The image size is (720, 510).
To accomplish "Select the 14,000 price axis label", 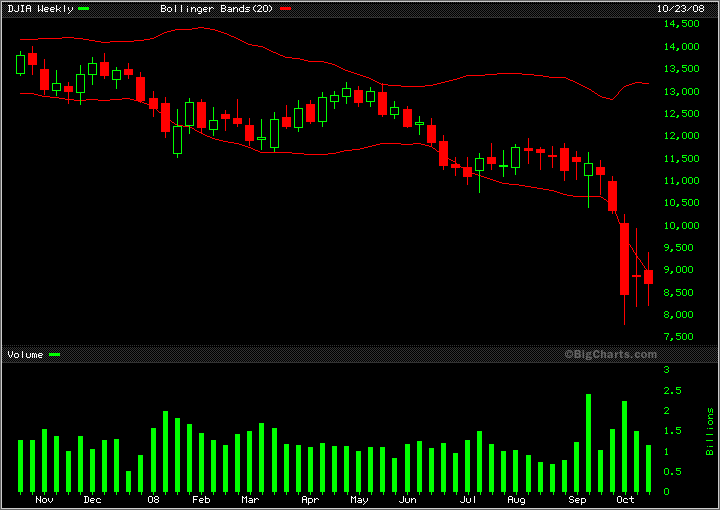I will point(682,46).
